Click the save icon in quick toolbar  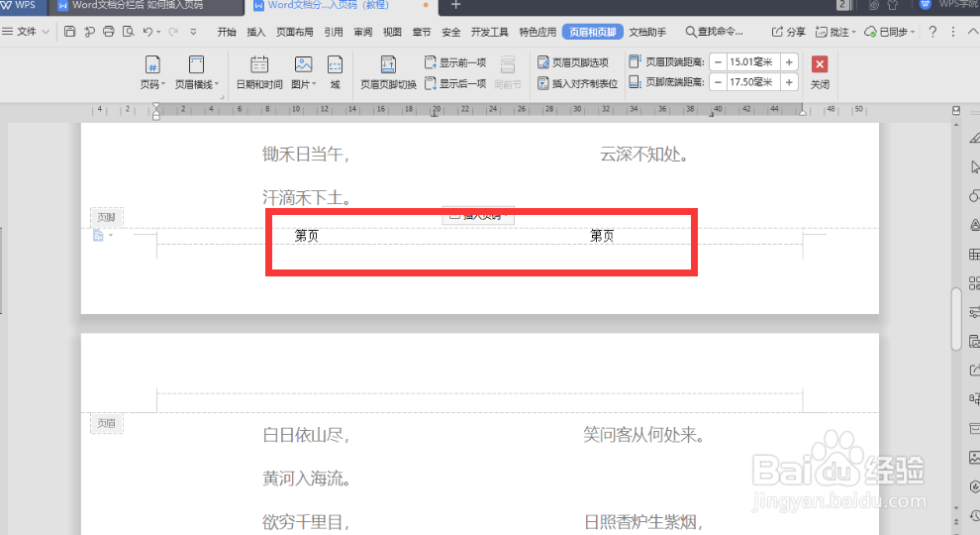[x=70, y=32]
